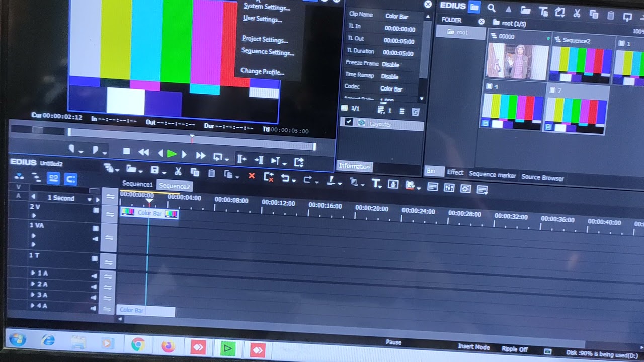Viewport: 644px width, 362px height.
Task: Click the timeline ruler at 00:00:12:00
Action: tap(278, 203)
